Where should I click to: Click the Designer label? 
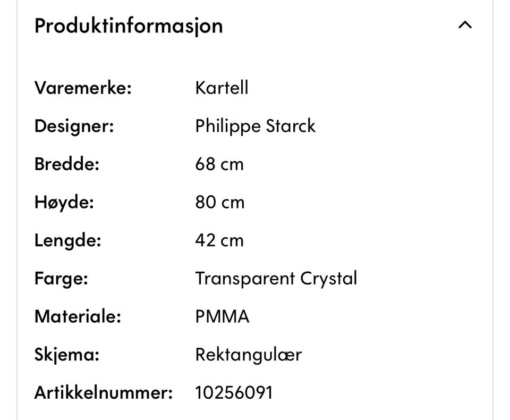coord(74,127)
